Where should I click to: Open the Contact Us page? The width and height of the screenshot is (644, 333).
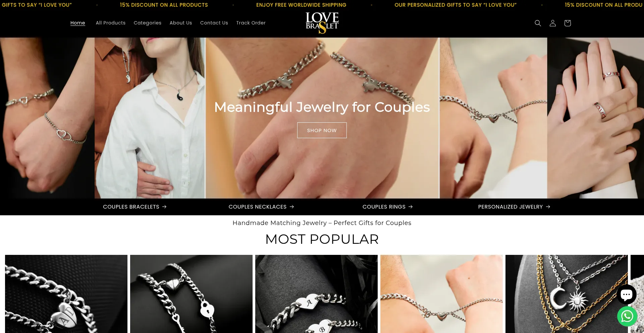(x=214, y=23)
